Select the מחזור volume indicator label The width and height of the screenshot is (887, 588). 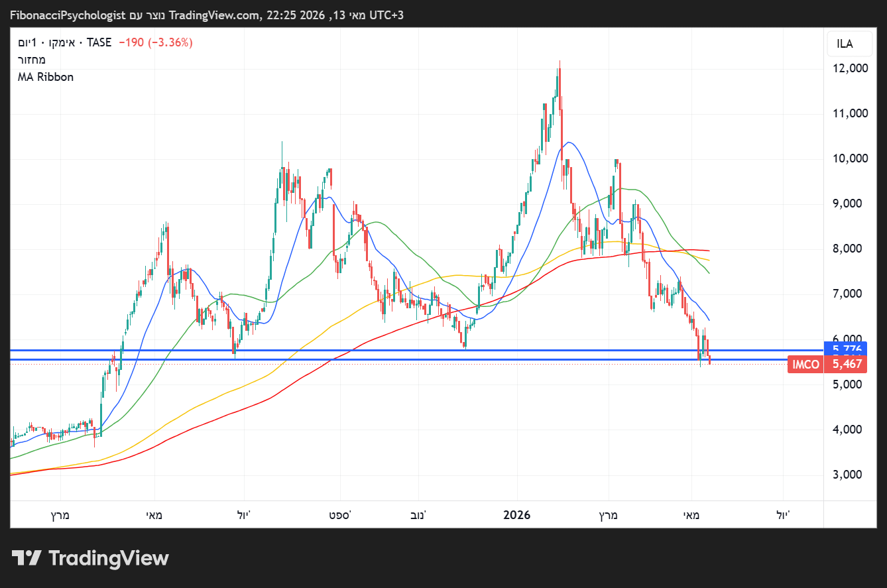pyautogui.click(x=32, y=60)
